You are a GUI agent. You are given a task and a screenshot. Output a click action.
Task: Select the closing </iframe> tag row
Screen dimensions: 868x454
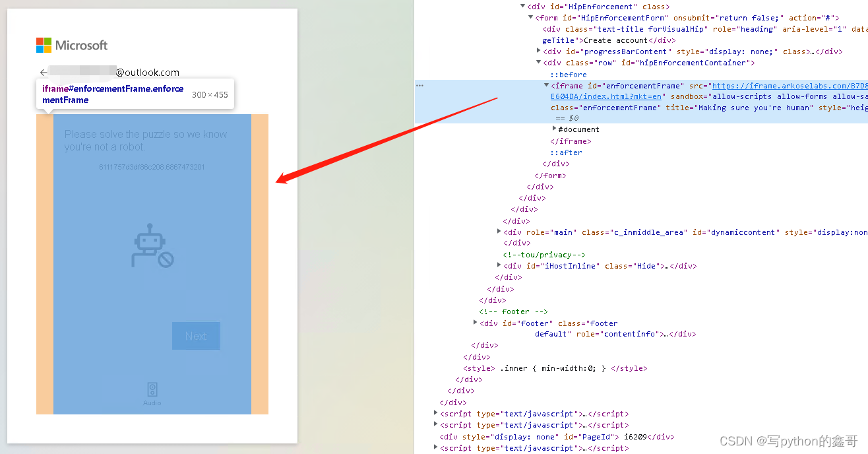571,141
